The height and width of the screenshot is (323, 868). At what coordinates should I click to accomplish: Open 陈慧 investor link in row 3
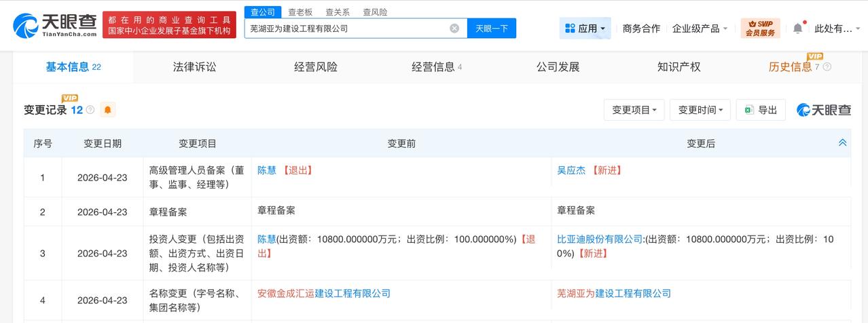coord(267,239)
